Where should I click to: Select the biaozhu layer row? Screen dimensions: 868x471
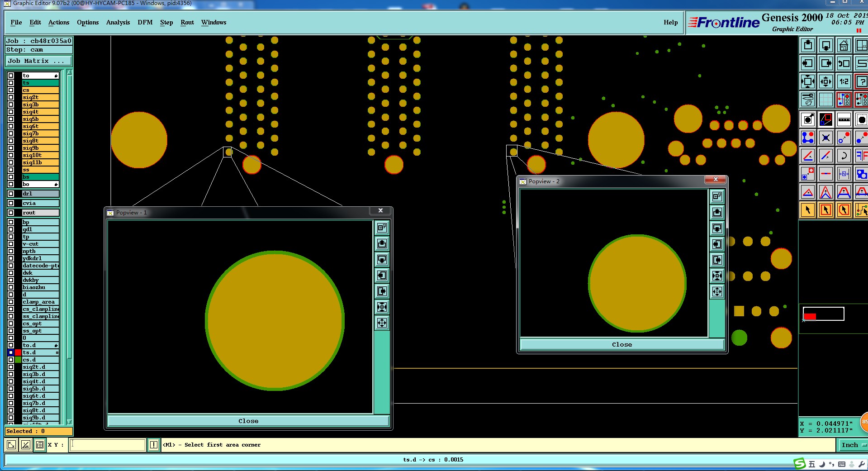pos(41,287)
